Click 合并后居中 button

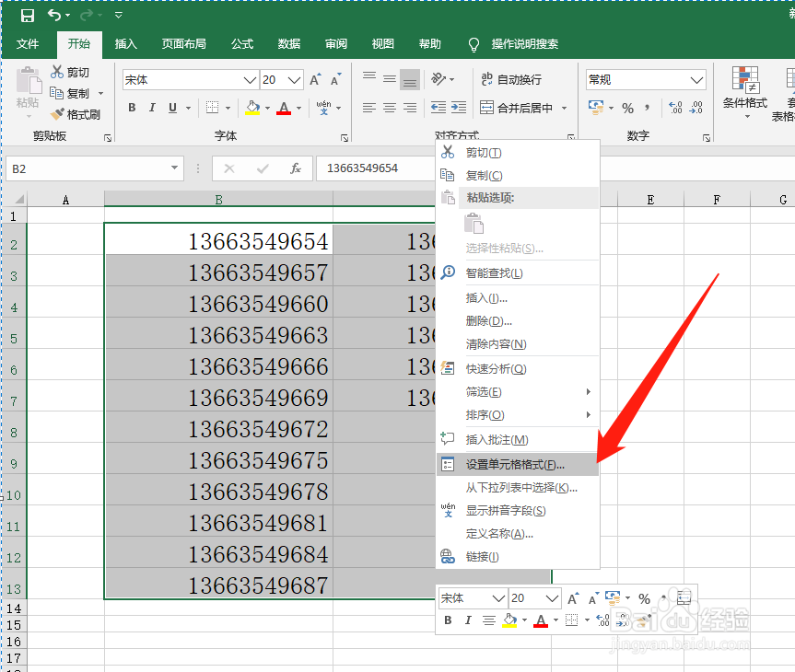coord(516,108)
